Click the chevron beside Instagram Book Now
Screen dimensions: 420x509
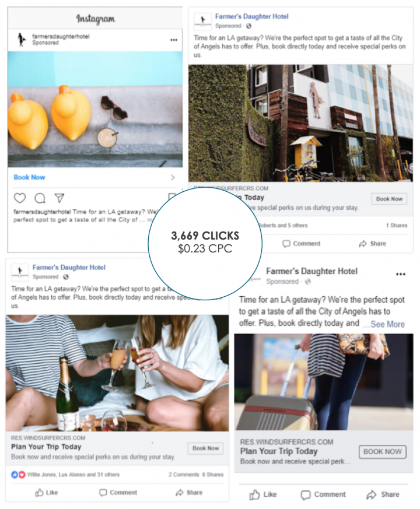(x=173, y=177)
